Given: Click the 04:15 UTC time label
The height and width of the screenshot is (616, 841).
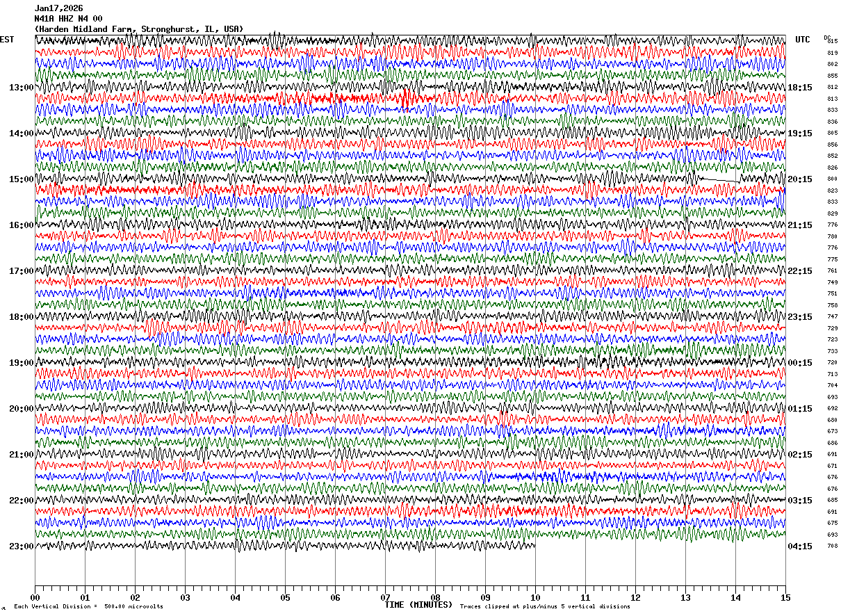Looking at the screenshot, I should pos(799,546).
